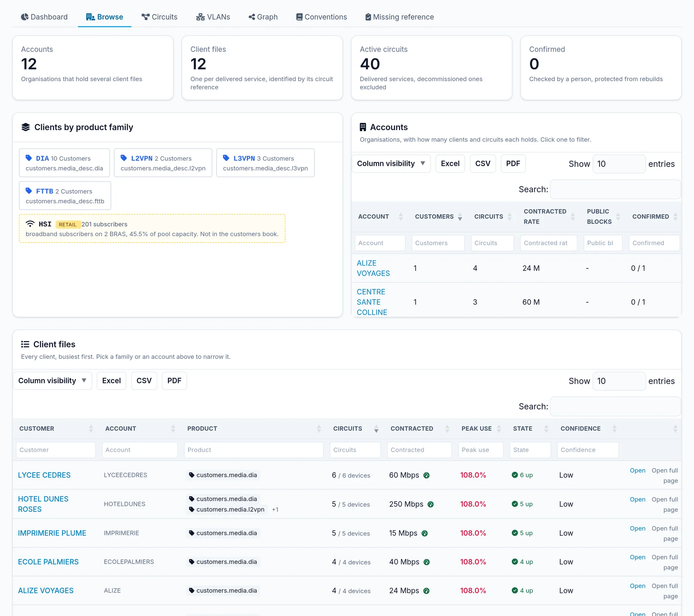Click the Graph share icon
The image size is (694, 616).
click(252, 17)
